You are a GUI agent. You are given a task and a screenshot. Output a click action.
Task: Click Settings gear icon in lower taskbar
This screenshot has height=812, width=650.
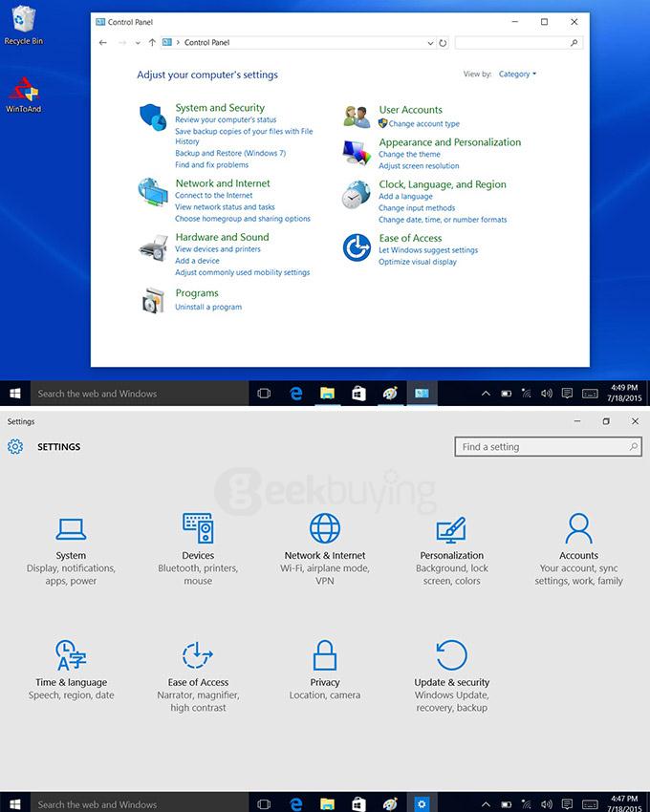(x=422, y=804)
